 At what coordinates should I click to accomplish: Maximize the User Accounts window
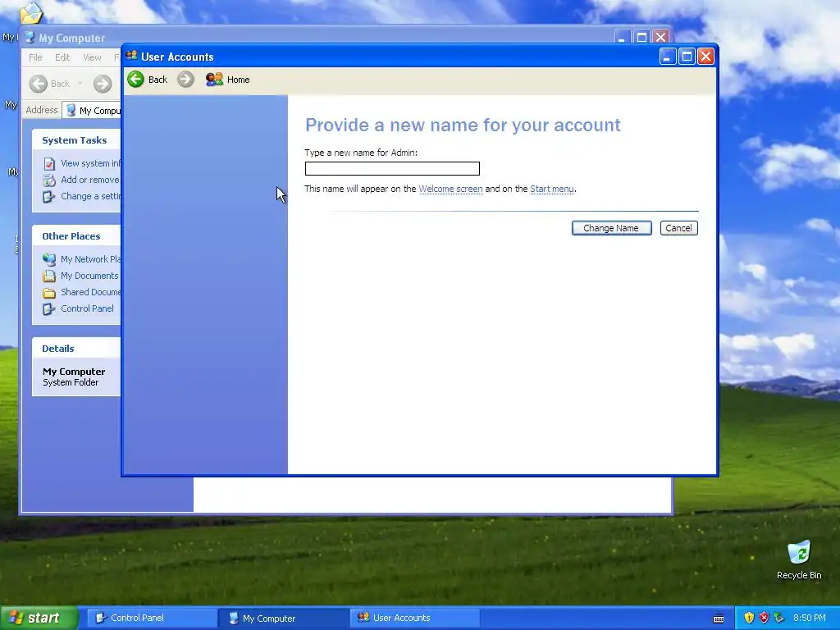pyautogui.click(x=687, y=57)
